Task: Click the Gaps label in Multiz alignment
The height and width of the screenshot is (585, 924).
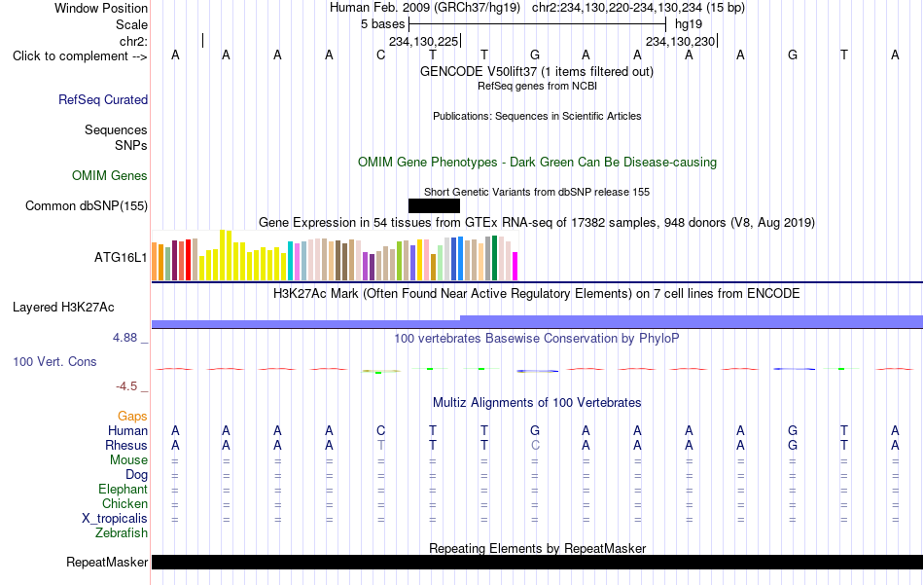Action: coord(132,417)
